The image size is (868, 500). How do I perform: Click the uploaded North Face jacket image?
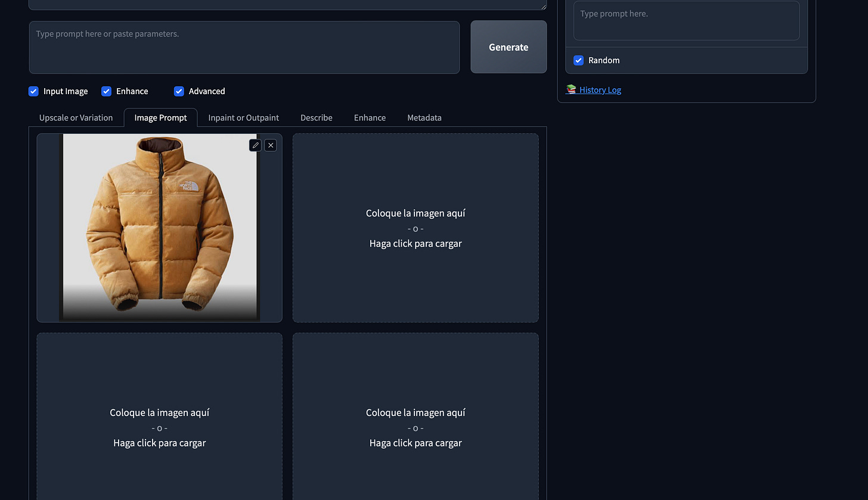(160, 228)
